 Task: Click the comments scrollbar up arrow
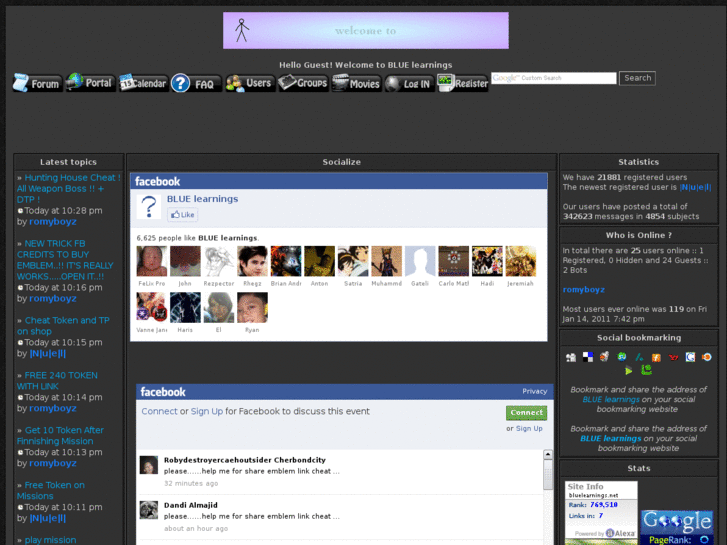548,455
